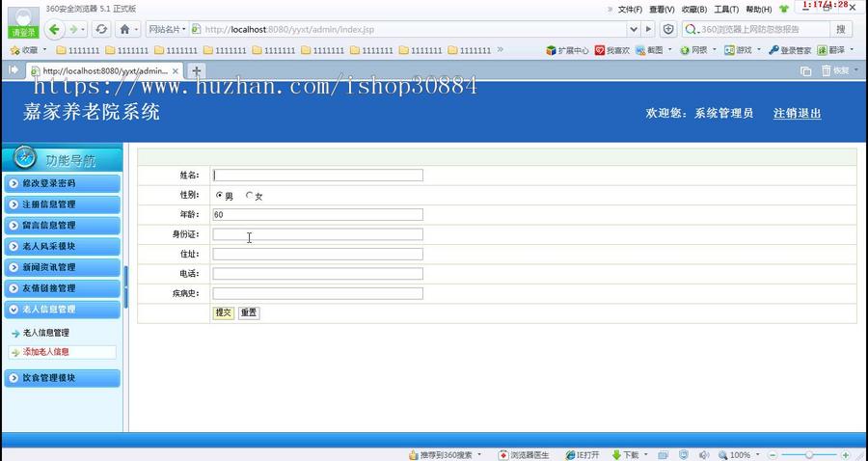Open 登录管家 login manager

790,50
